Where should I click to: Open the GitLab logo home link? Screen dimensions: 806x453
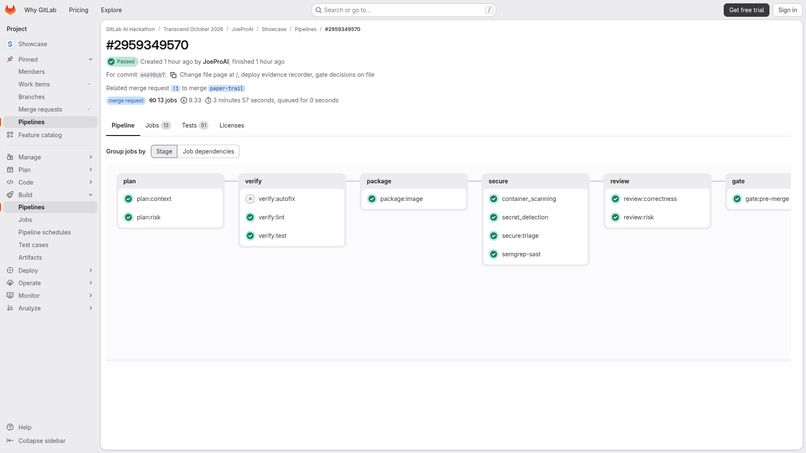tap(10, 10)
